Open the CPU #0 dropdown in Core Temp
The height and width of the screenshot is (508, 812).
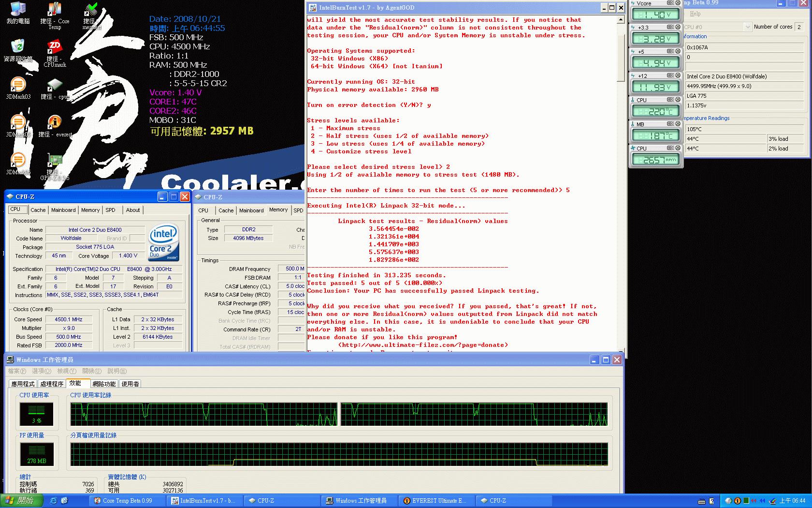(748, 27)
